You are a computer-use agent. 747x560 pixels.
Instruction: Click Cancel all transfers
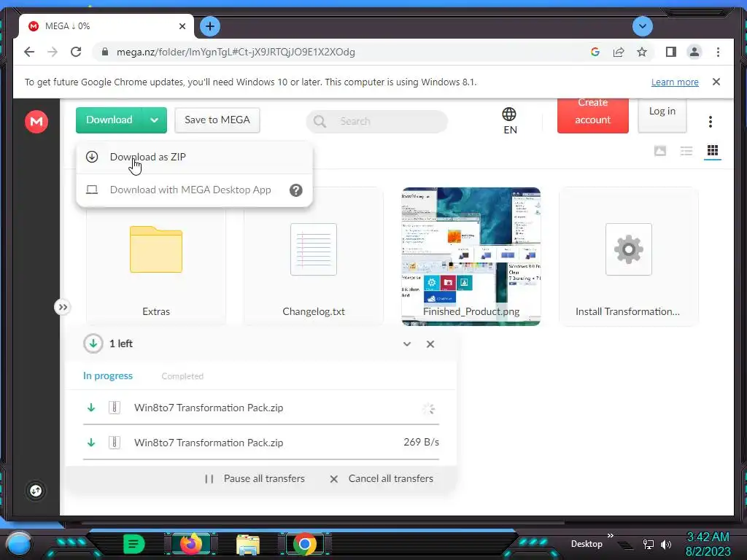[382, 478]
